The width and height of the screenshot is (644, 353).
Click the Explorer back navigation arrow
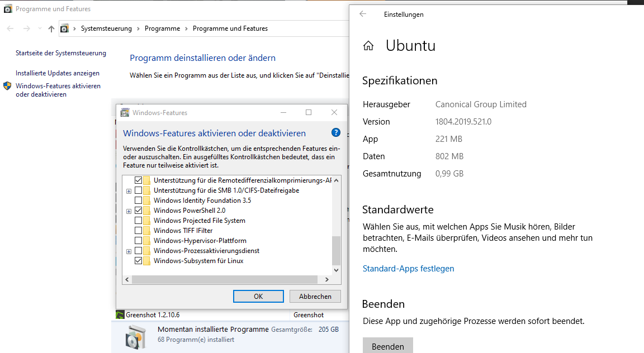(x=10, y=28)
